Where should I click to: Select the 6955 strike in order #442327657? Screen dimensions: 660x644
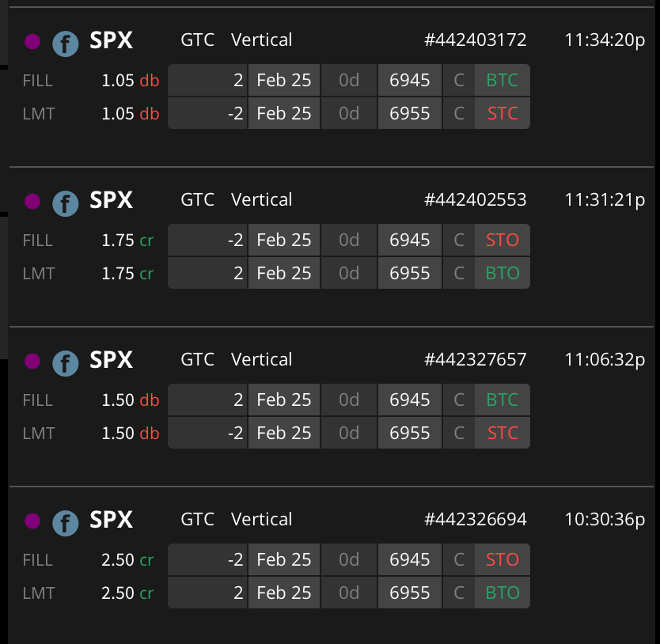click(410, 433)
